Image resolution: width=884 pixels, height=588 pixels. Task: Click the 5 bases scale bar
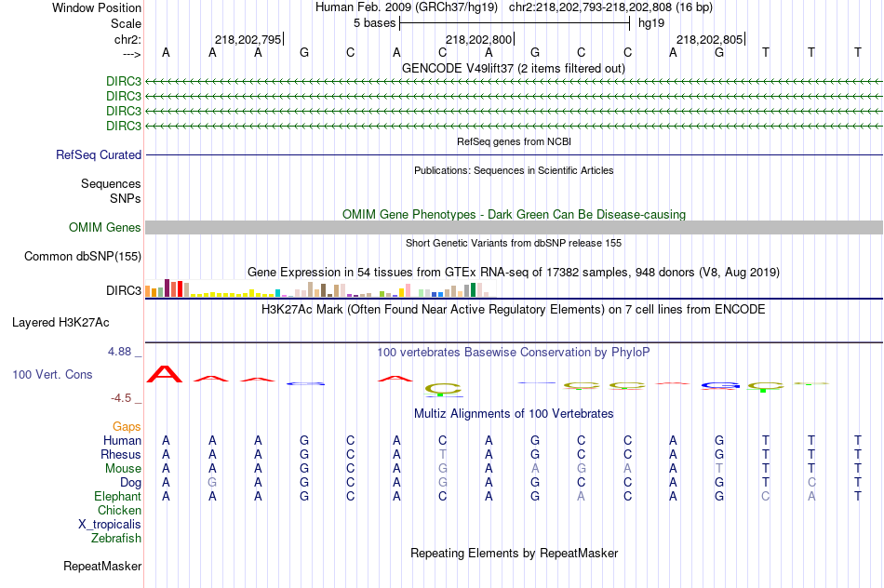[x=515, y=23]
